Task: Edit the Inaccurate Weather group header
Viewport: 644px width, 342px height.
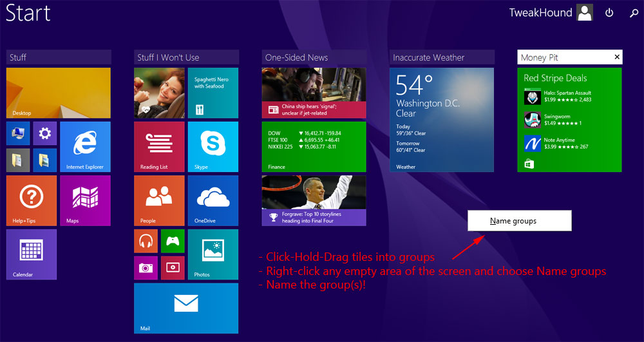Action: point(442,57)
